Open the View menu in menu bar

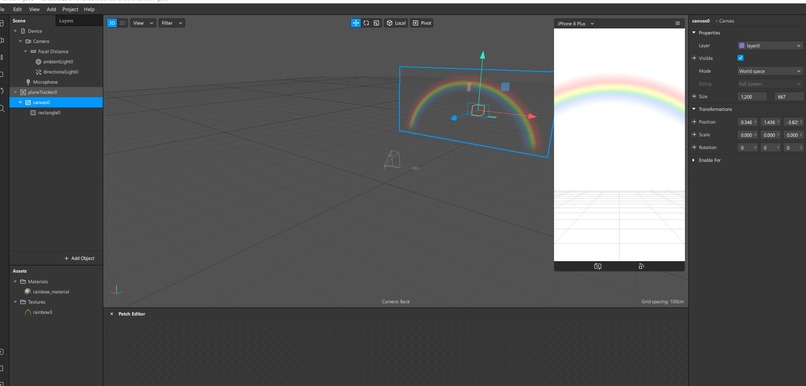tap(34, 9)
